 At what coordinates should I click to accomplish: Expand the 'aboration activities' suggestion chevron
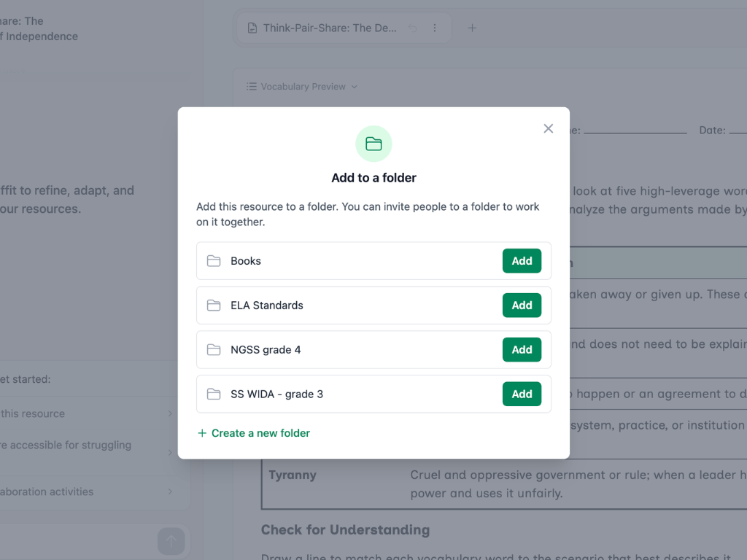(x=170, y=491)
